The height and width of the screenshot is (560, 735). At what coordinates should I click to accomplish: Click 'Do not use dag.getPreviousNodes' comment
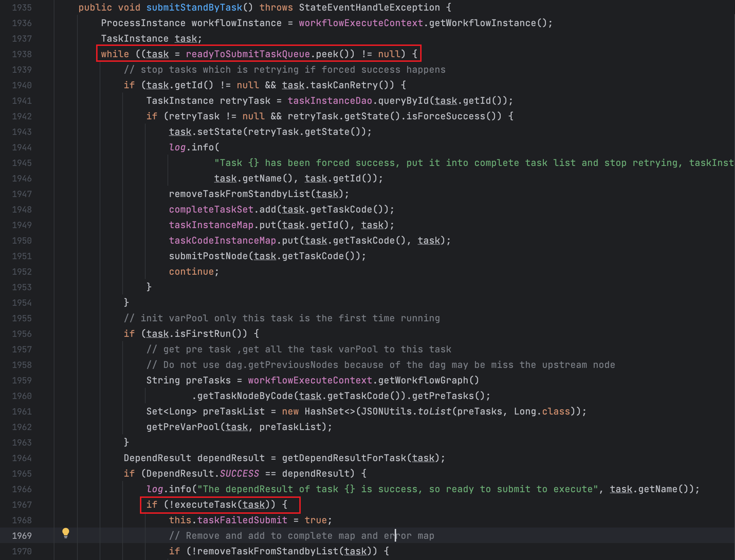pos(381,365)
